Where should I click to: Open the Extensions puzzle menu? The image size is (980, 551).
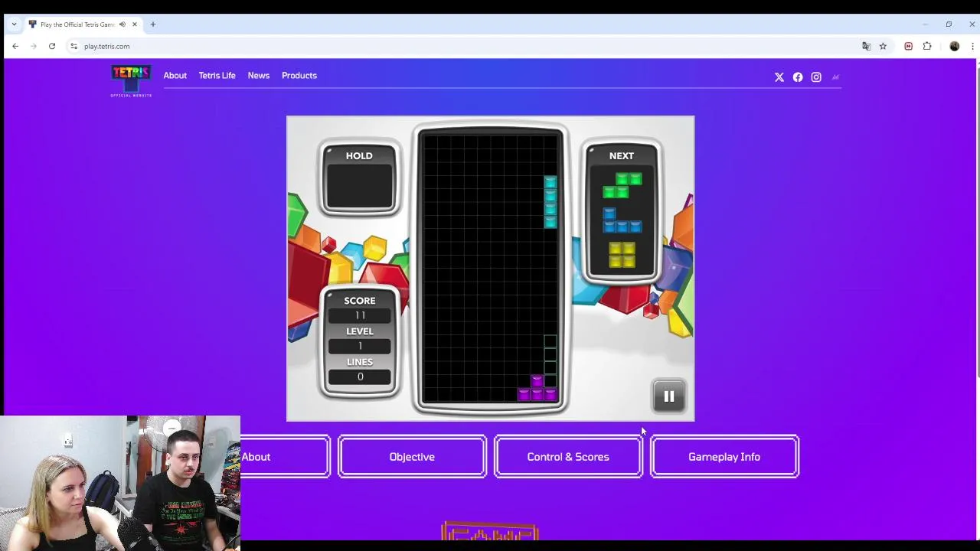point(927,47)
